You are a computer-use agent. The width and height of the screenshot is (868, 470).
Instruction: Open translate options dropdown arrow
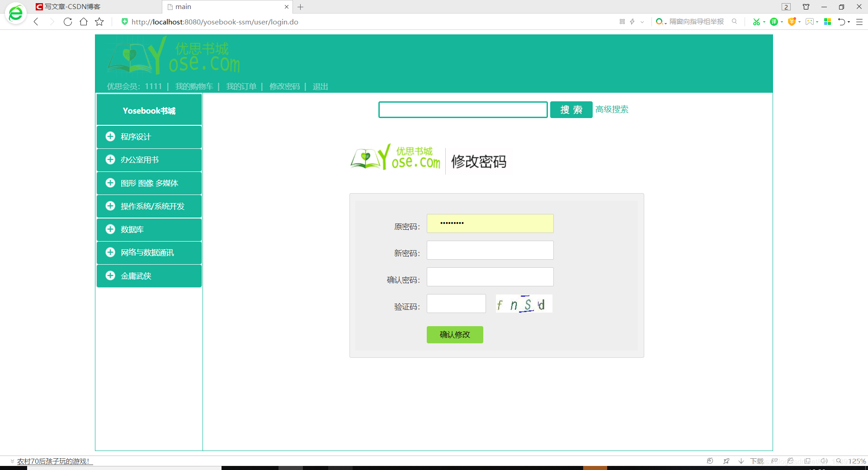(x=782, y=22)
